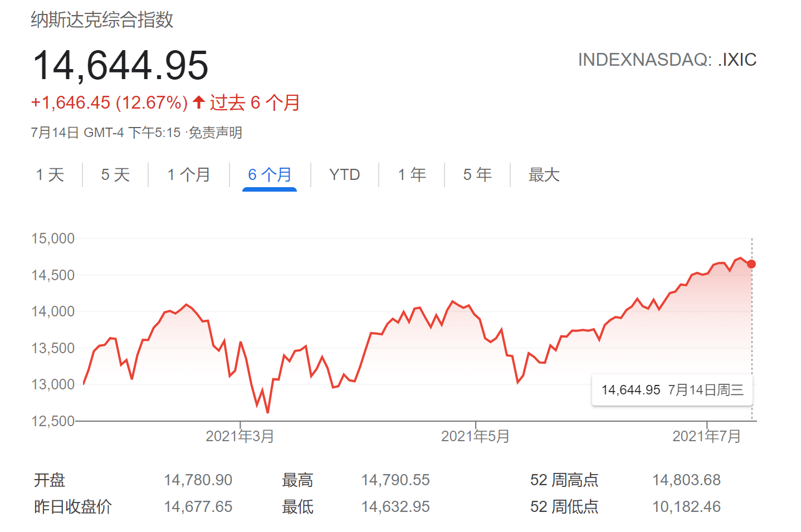Click the 52 周低点 value 10,182.46
Viewport: 801px width, 532px height.
point(686,506)
